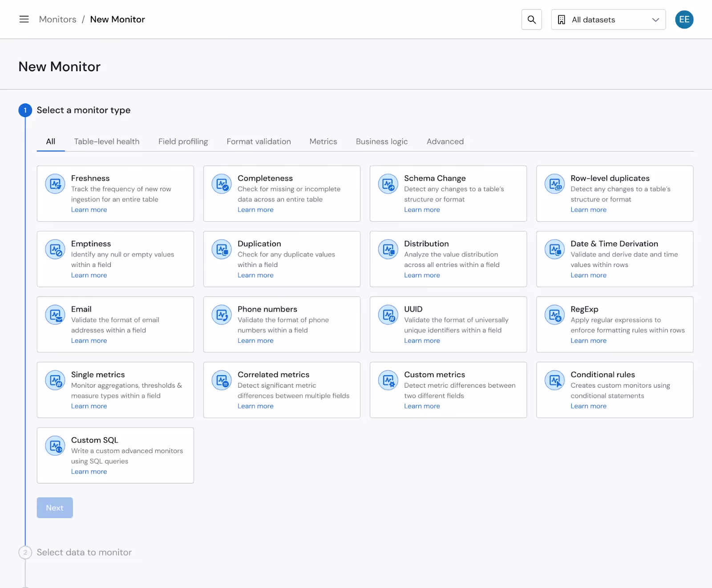Switch to the Metrics tab
Screen dimensions: 712x588
point(323,142)
